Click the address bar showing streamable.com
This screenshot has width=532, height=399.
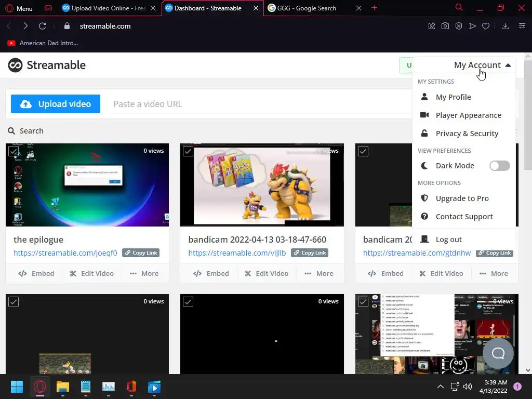tap(105, 26)
